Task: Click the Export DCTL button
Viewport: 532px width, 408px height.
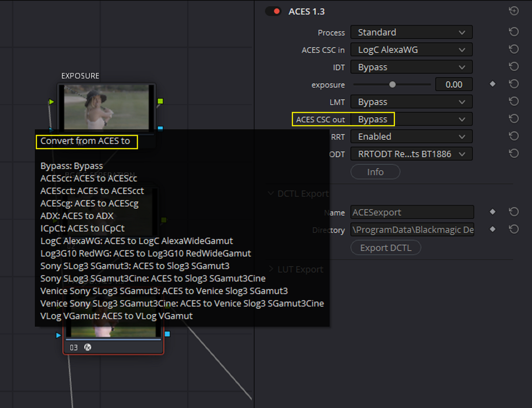Action: click(386, 247)
